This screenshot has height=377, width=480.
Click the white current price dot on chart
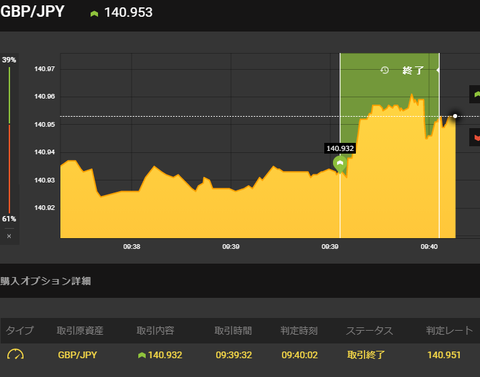(x=455, y=116)
